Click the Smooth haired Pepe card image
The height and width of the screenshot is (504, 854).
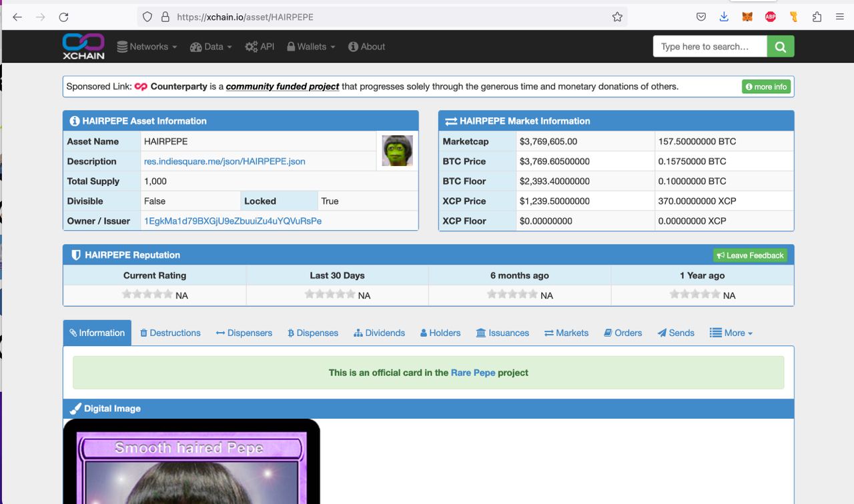tap(191, 461)
